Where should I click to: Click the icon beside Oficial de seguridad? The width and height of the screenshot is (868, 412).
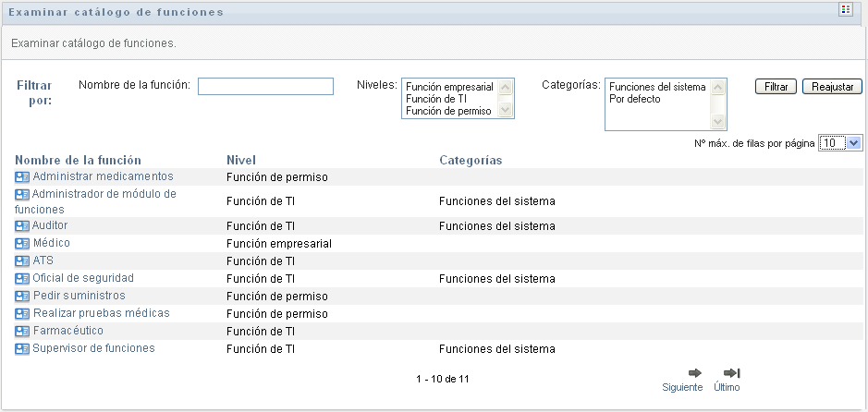(x=22, y=279)
